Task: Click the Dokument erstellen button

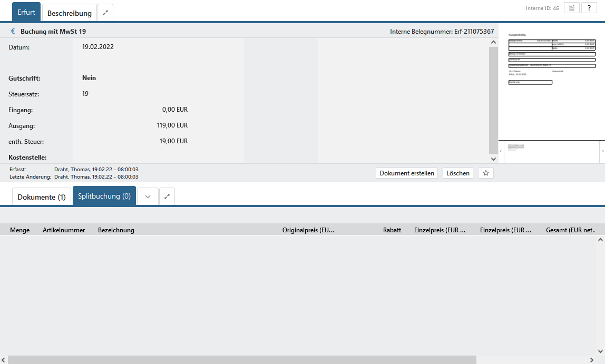Action: coord(407,173)
